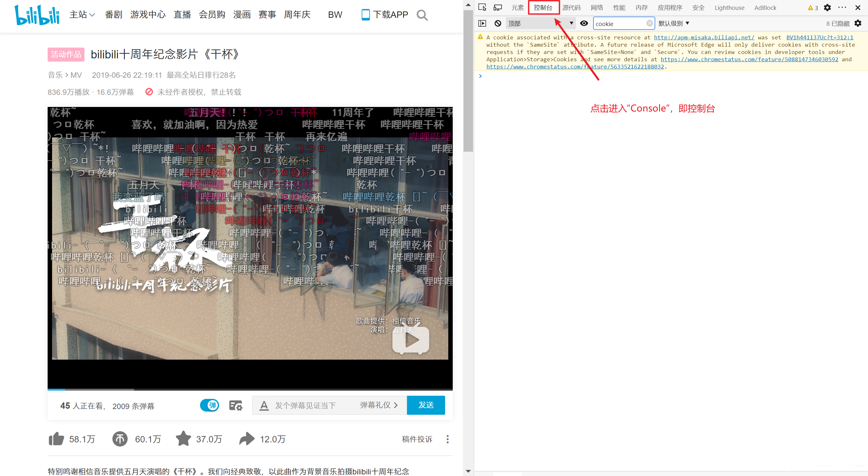Click the thumbs-up like icon
The height and width of the screenshot is (476, 868).
(x=56, y=439)
